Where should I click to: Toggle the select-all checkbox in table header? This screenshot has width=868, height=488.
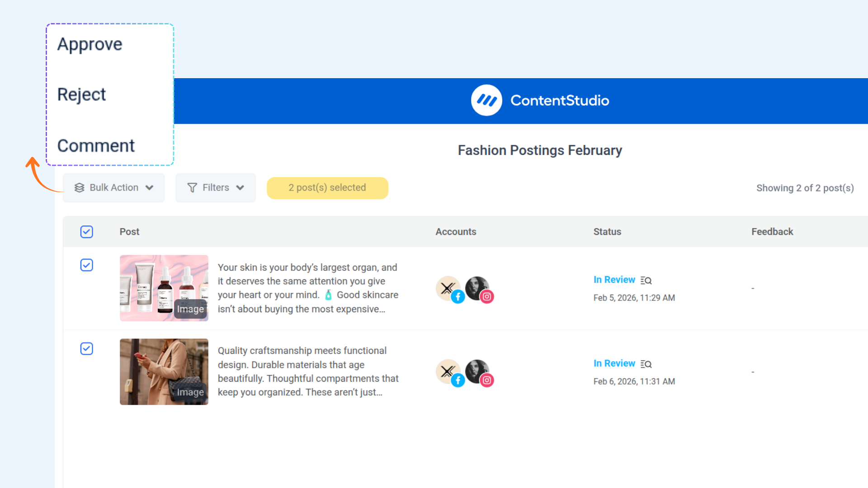point(86,232)
